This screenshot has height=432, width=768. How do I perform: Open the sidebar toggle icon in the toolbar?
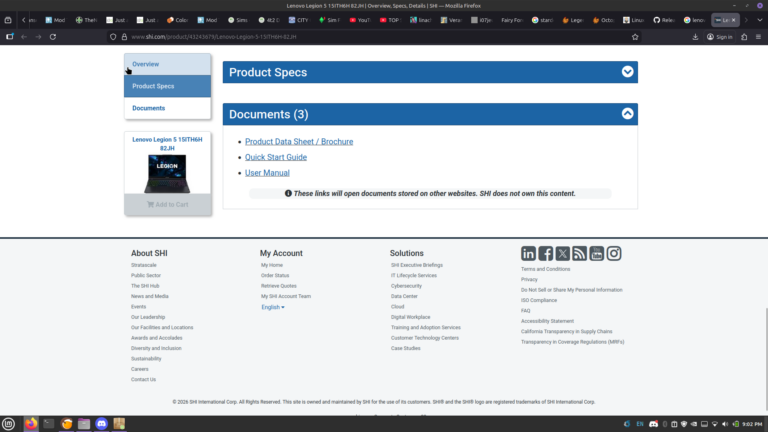9,37
